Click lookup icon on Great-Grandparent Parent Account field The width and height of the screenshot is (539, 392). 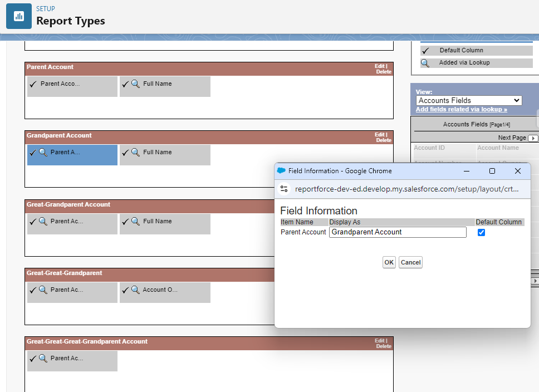tap(43, 220)
